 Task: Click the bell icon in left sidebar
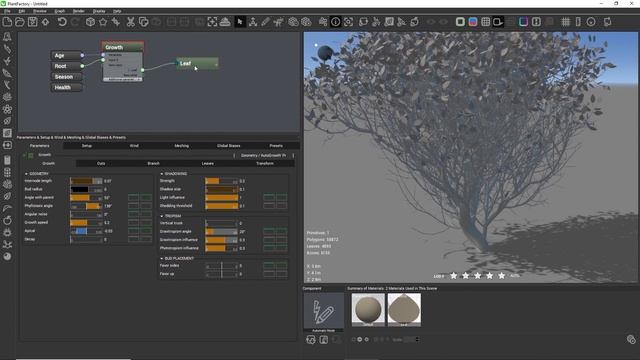coord(7,37)
